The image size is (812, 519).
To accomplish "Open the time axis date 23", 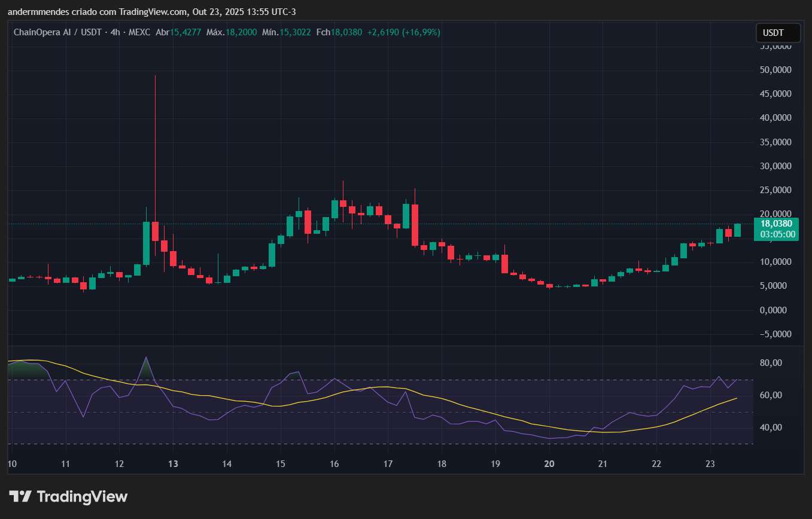I will click(710, 464).
